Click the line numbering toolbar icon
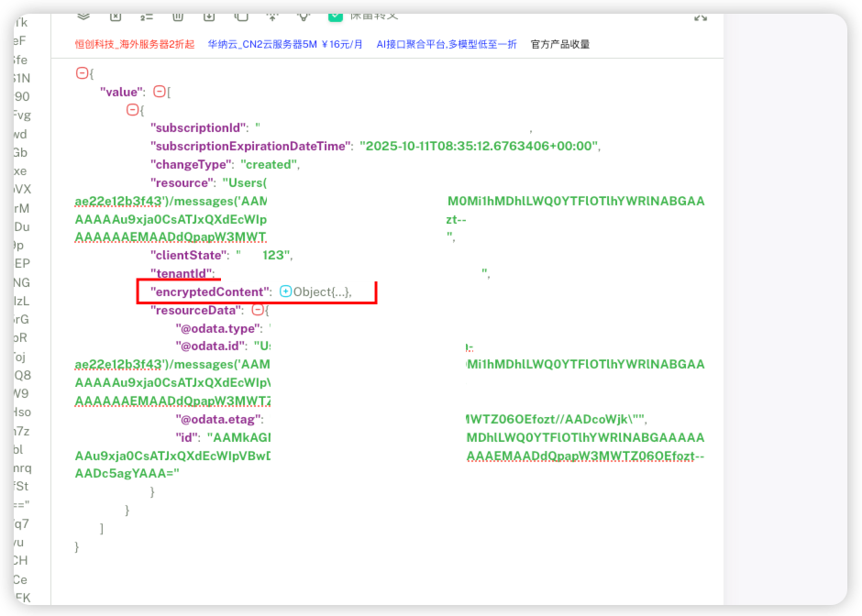862x616 pixels. 145,15
